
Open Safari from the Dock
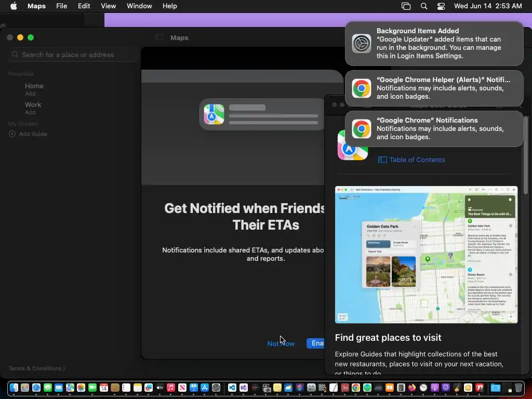pyautogui.click(x=36, y=388)
